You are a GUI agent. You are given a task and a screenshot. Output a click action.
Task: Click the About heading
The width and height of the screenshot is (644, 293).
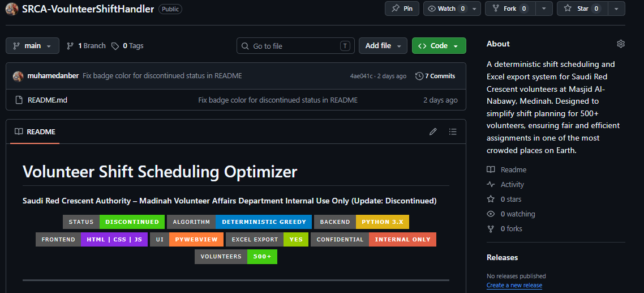pos(498,44)
